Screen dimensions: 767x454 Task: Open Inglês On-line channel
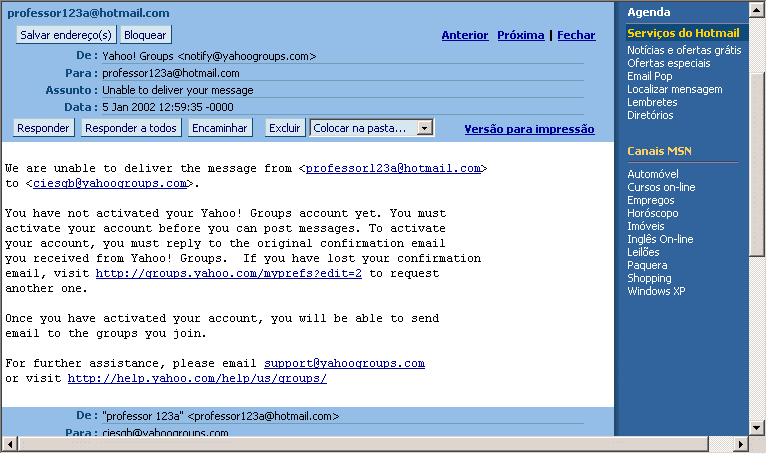tap(660, 239)
